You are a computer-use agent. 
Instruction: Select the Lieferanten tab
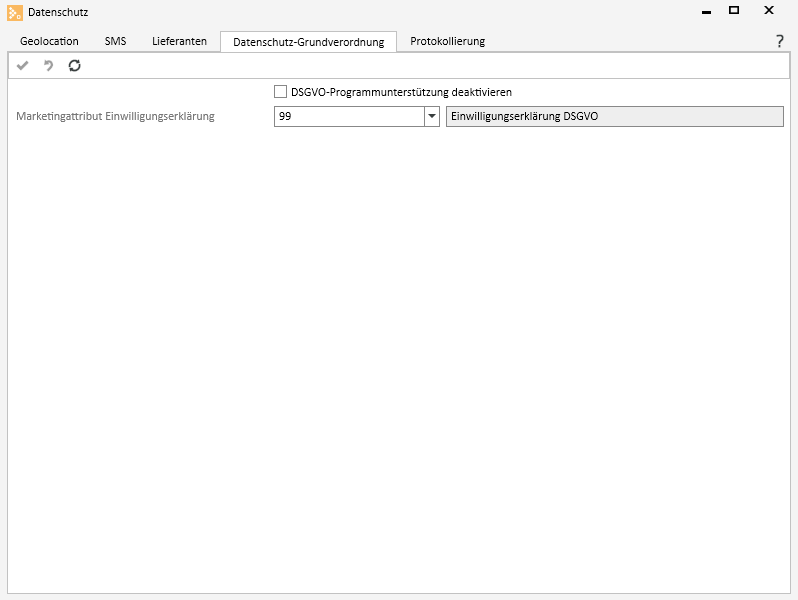pos(179,41)
